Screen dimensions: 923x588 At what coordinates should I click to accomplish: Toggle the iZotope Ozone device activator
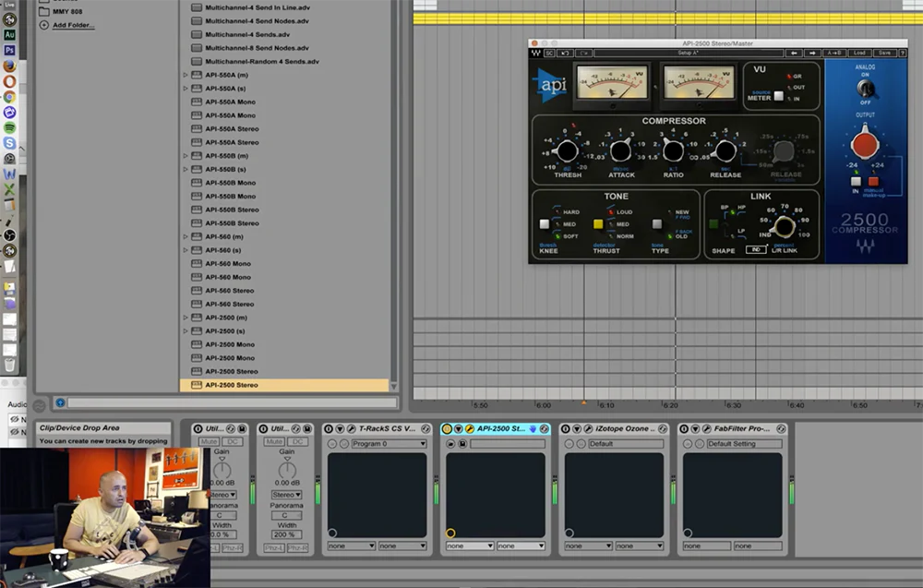565,429
